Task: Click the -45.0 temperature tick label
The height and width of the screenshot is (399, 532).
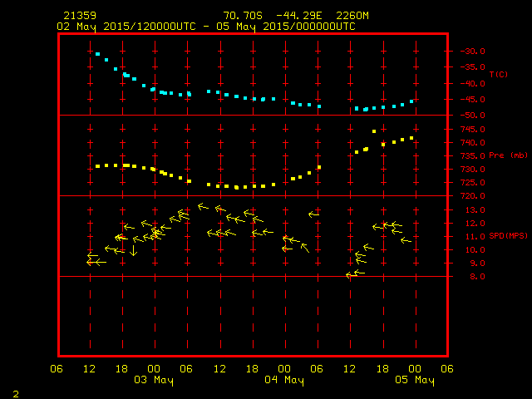Action: click(473, 100)
